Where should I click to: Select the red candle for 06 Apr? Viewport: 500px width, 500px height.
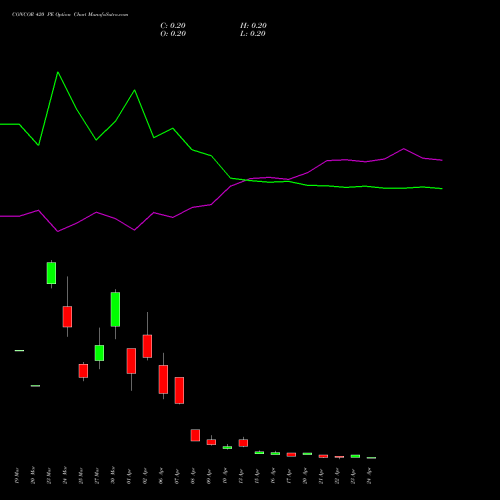(x=163, y=379)
